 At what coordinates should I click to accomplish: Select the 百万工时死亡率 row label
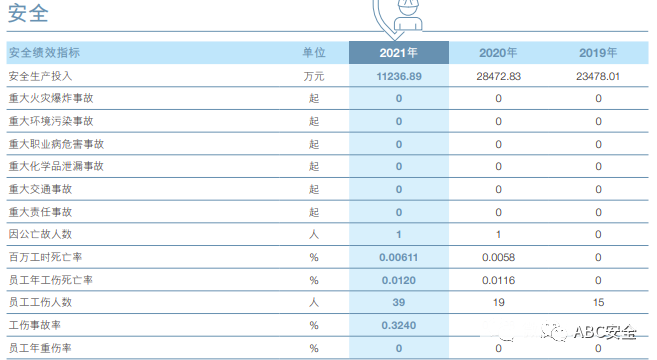tap(45, 257)
